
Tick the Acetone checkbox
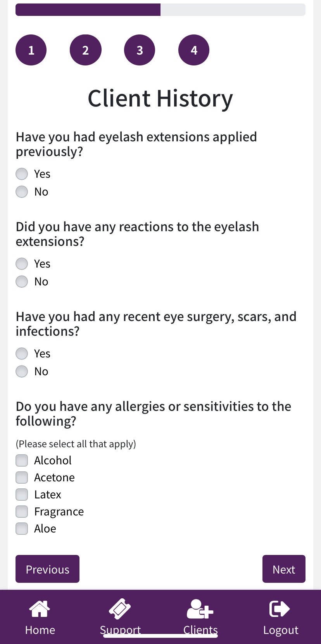click(22, 477)
